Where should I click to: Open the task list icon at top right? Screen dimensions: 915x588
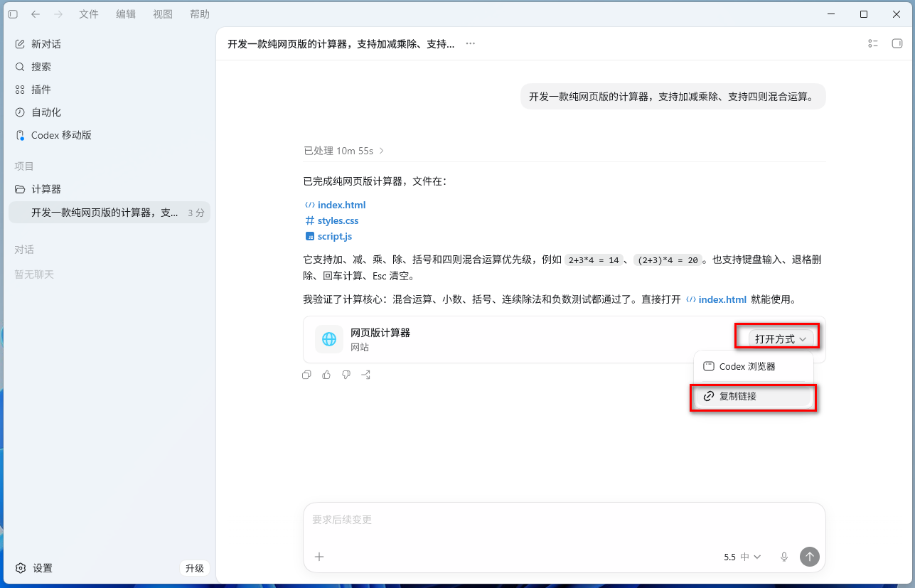(873, 44)
